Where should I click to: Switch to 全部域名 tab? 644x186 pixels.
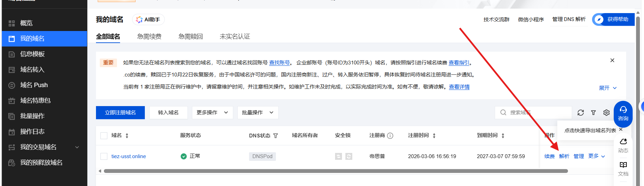click(108, 37)
